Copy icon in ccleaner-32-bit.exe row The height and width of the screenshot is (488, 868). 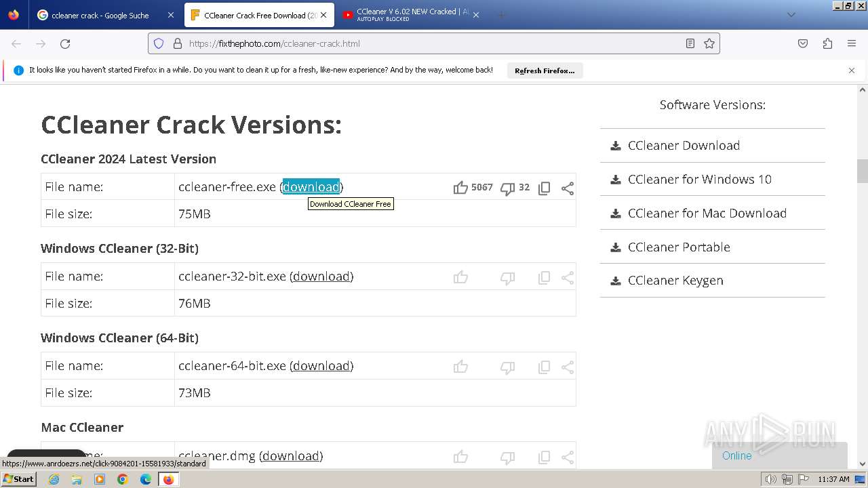point(544,278)
